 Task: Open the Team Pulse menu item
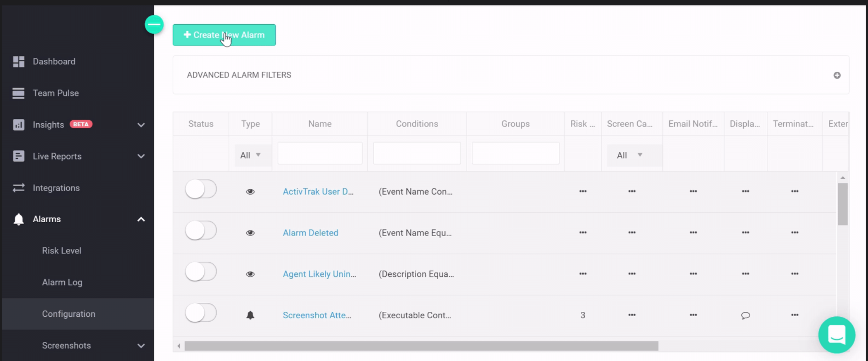[x=56, y=93]
